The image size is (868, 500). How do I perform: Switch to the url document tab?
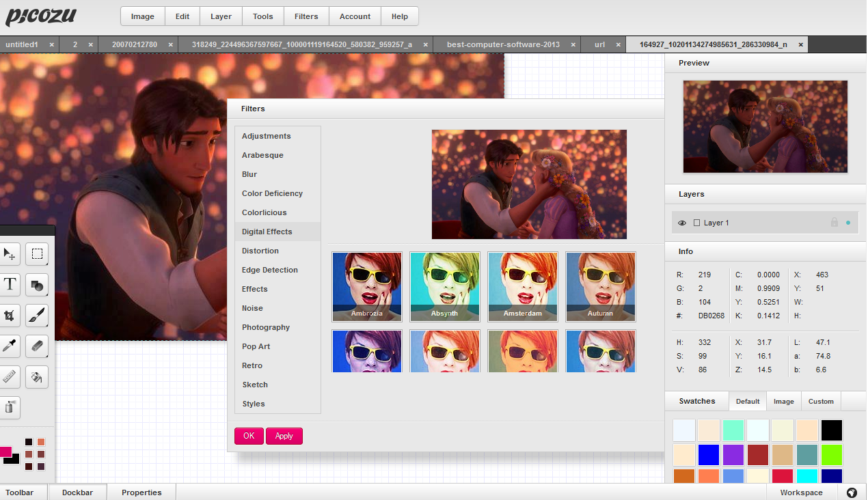pos(599,44)
